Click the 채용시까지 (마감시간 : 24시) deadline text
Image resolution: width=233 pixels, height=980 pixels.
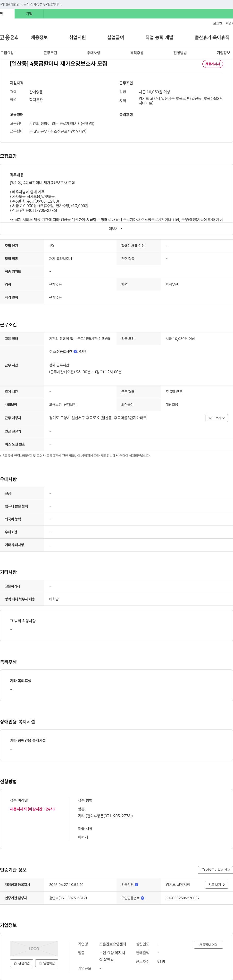point(32,809)
